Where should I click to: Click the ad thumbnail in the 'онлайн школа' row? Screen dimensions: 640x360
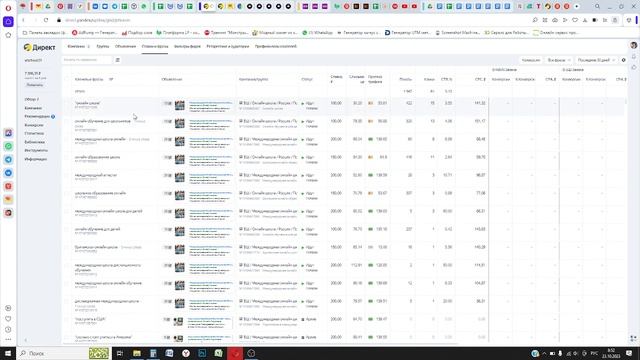(180, 105)
